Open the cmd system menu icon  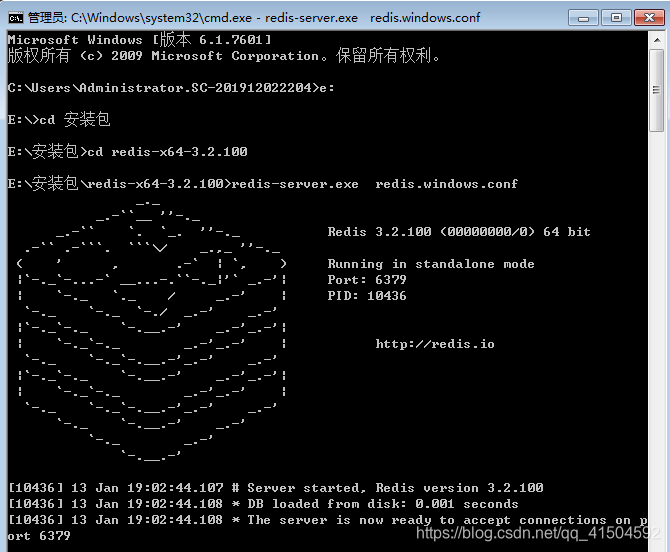16,18
